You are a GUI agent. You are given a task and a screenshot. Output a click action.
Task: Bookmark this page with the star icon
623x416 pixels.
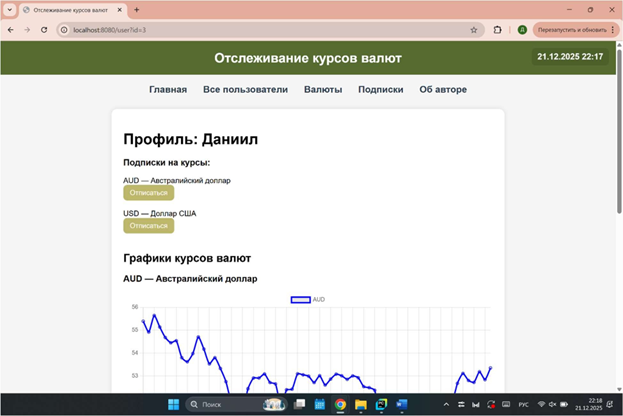click(x=473, y=30)
